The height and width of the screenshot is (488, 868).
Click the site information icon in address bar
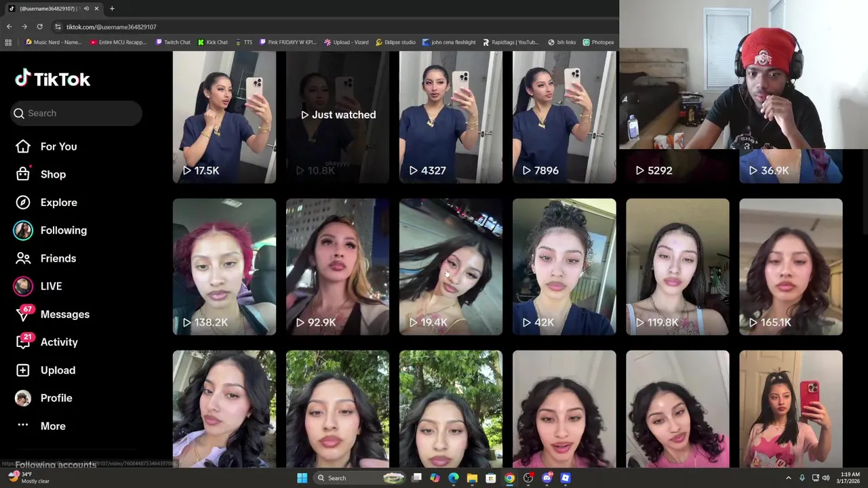pos(58,26)
